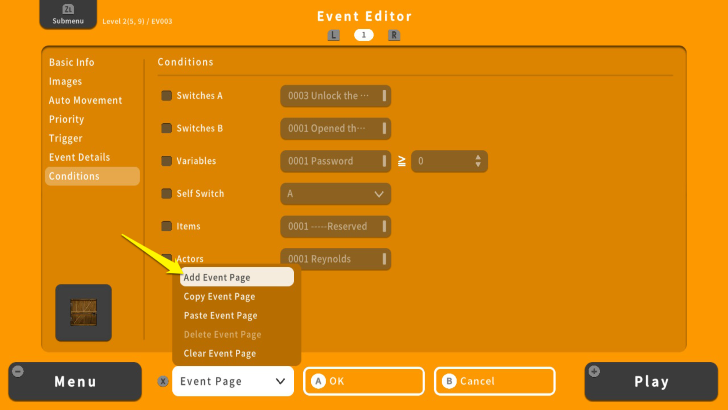Go to Basic Info section
The height and width of the screenshot is (410, 728).
click(72, 62)
